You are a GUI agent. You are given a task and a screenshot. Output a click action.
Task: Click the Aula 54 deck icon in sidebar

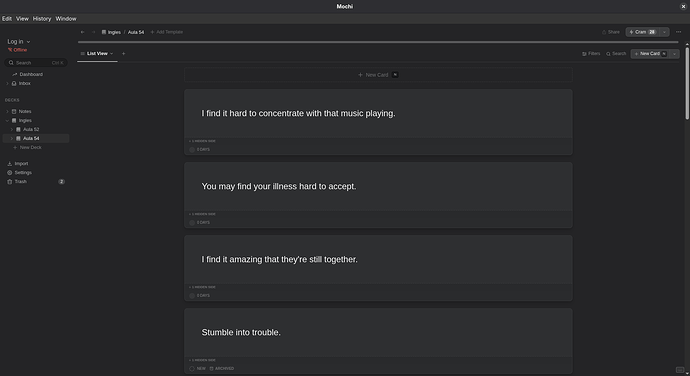tap(18, 138)
